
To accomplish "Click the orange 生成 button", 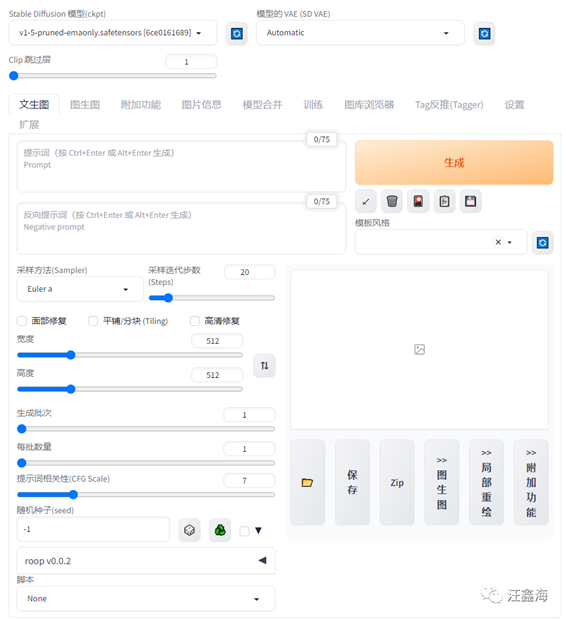I will (x=454, y=163).
